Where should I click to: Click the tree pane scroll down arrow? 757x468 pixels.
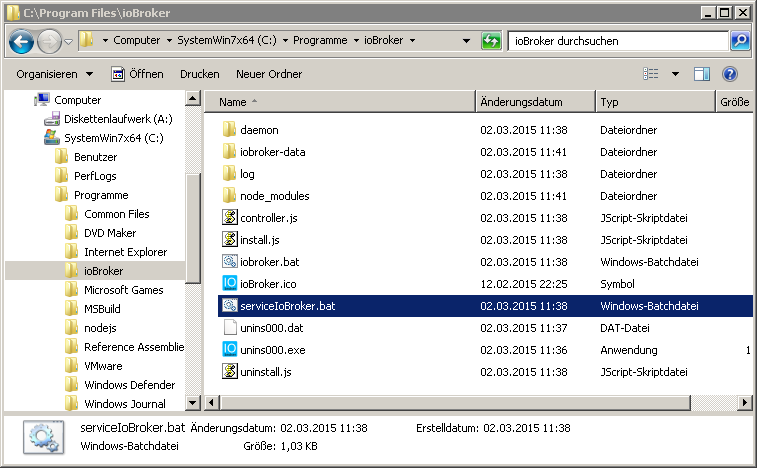[x=193, y=402]
